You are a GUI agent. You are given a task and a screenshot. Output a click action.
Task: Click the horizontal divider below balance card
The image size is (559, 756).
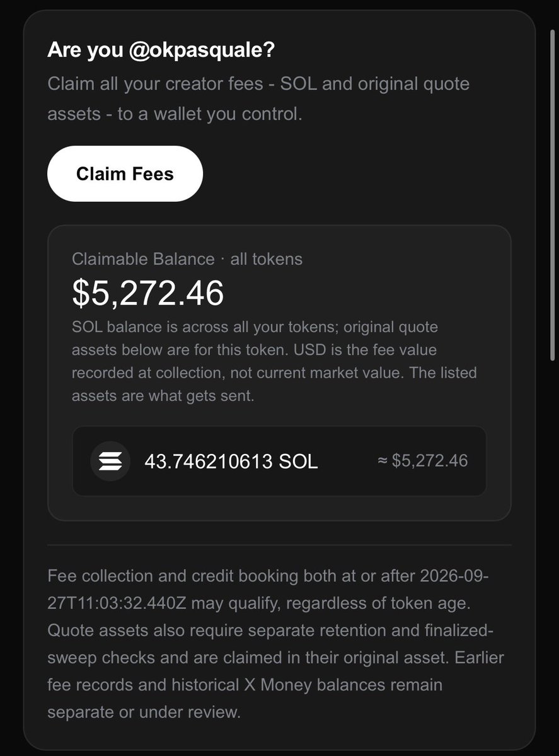280,545
